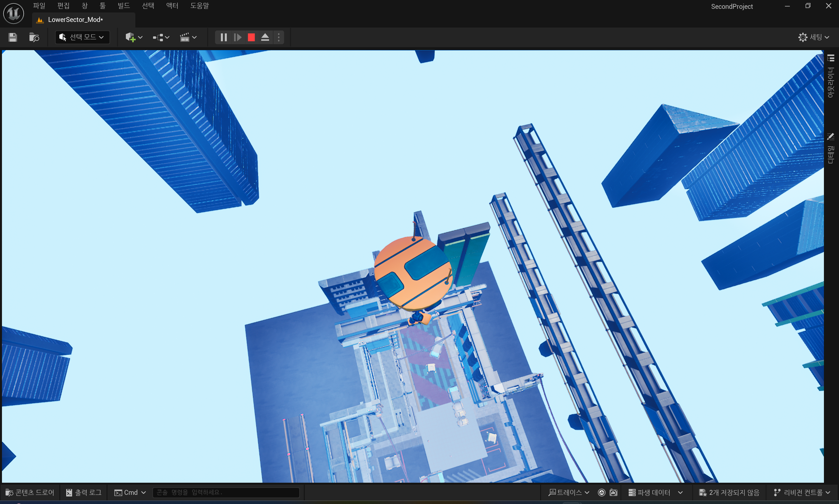This screenshot has width=839, height=504.
Task: Open the 콘텐츠 드로어 content drawer
Action: point(30,493)
